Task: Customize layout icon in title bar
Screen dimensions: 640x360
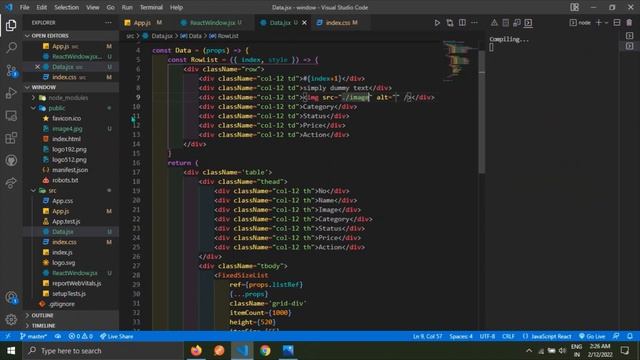Action: point(575,7)
